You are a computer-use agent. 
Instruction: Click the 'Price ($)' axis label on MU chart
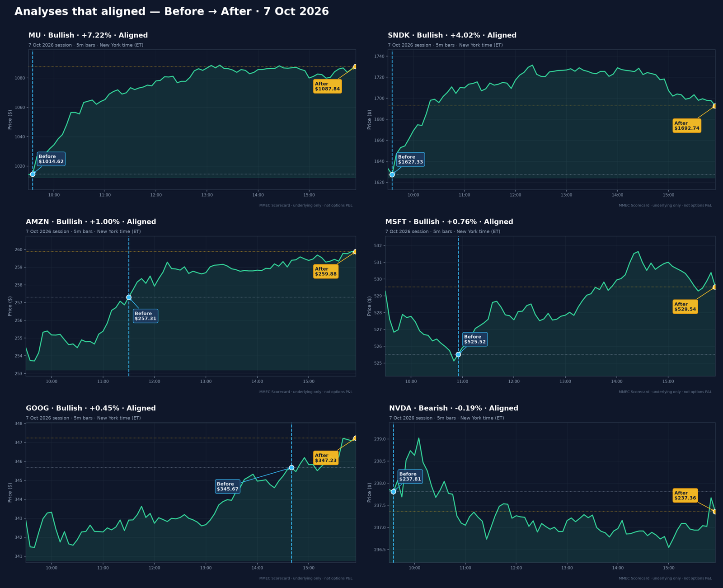click(x=10, y=120)
